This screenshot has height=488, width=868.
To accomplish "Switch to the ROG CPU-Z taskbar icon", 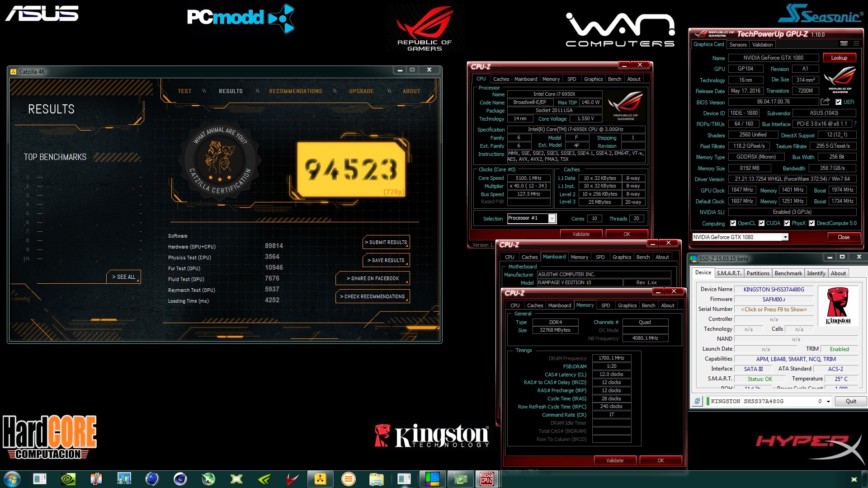I will 487,479.
